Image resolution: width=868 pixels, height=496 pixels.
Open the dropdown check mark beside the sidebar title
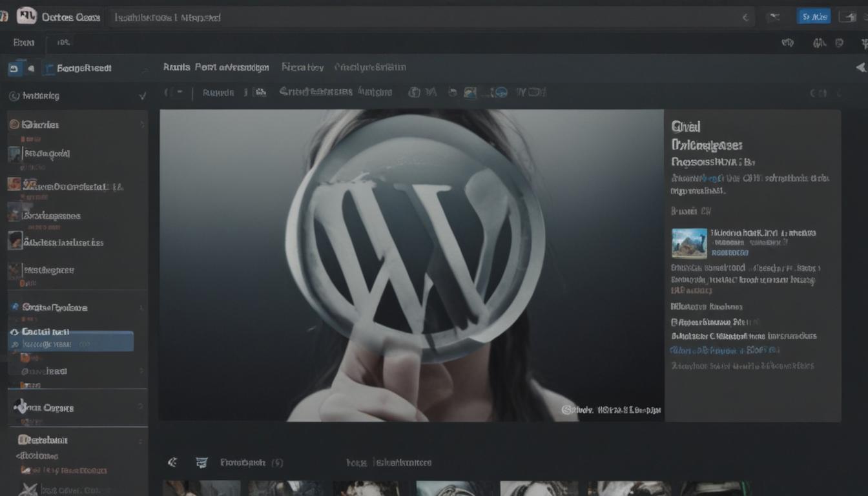(142, 96)
